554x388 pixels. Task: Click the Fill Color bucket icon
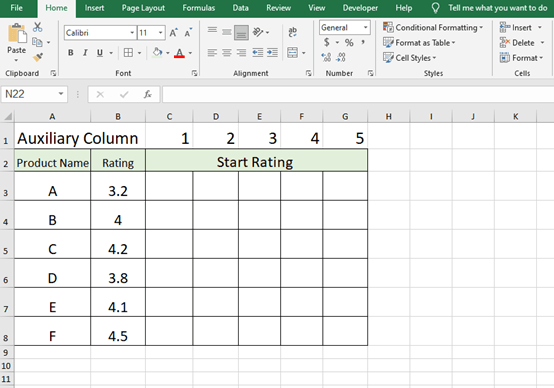pyautogui.click(x=157, y=53)
